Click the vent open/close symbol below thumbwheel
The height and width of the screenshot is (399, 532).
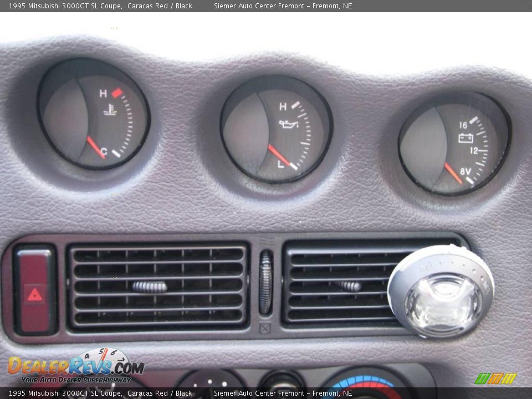265,328
